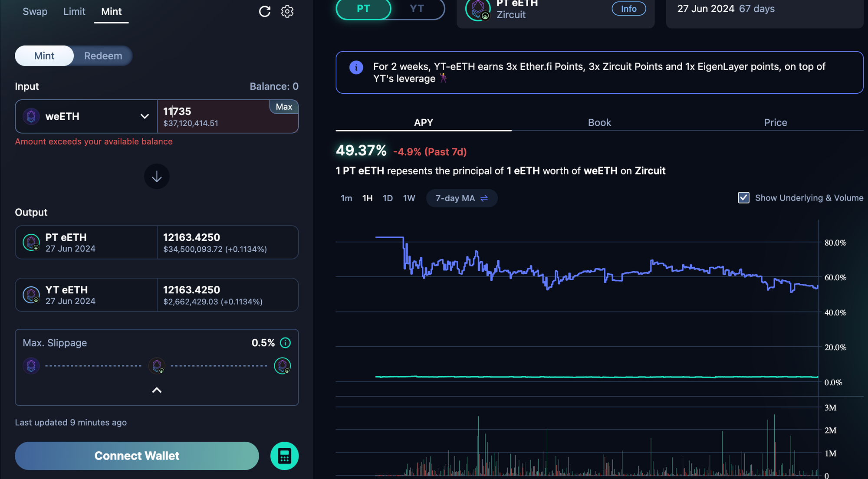Switch to PT token toggle
Viewport: 868px width, 479px height.
click(x=363, y=9)
